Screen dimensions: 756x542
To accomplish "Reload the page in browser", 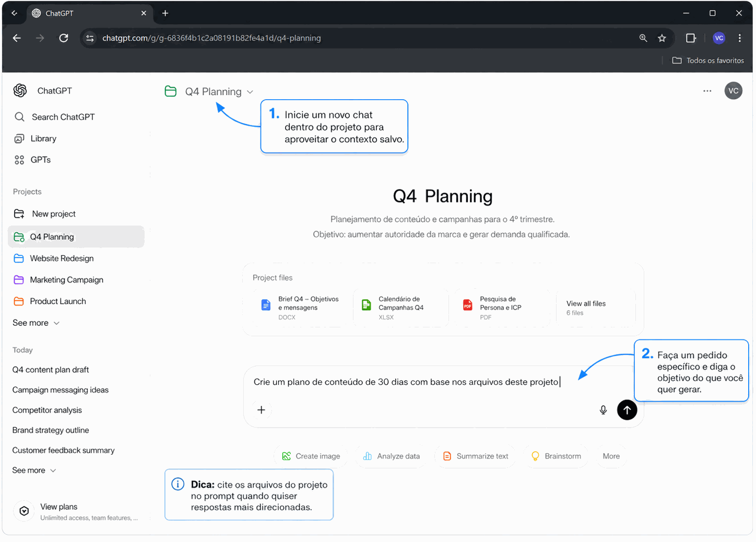I will point(64,38).
